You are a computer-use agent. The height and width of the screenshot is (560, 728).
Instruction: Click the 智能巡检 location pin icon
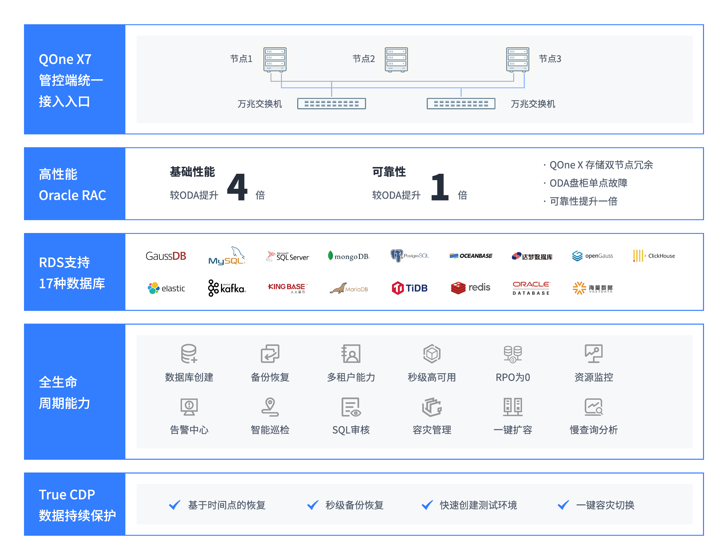pos(270,407)
